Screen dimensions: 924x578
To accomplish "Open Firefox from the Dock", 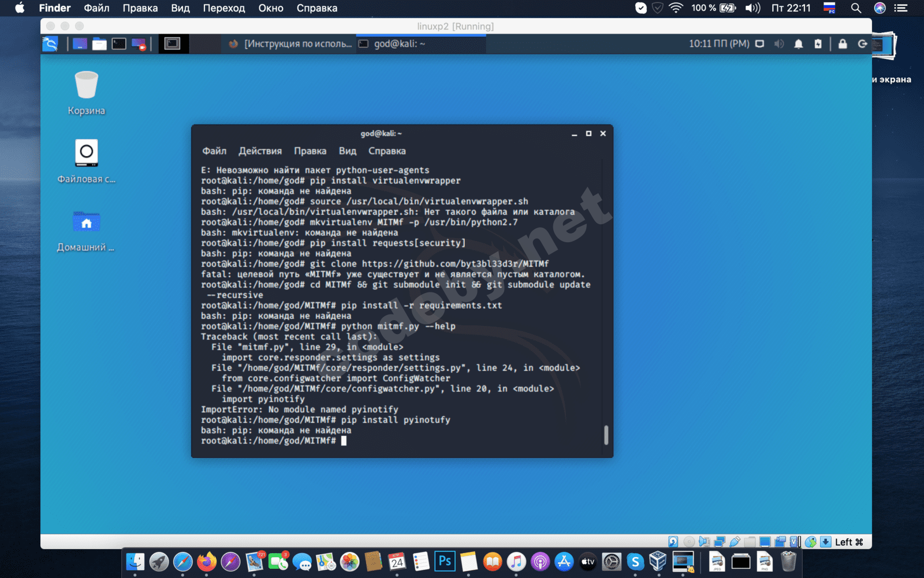I will (207, 561).
